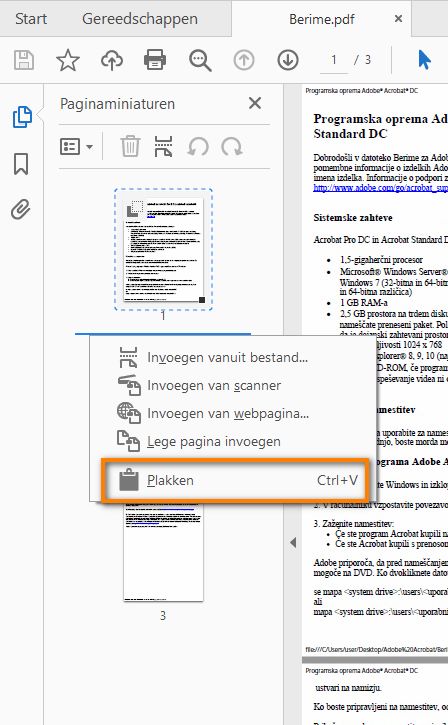Go to the previous page with the up arrow
448x725 pixels.
click(244, 60)
